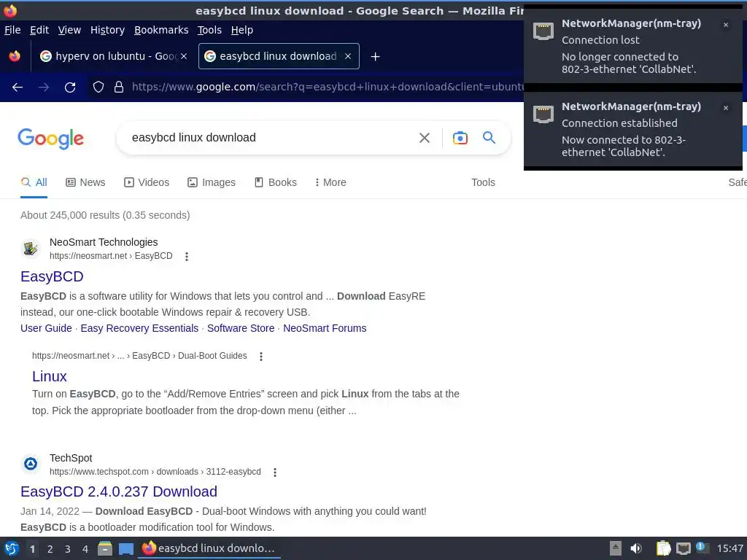Click the update notifier tray icon
The width and height of the screenshot is (747, 560).
702,548
